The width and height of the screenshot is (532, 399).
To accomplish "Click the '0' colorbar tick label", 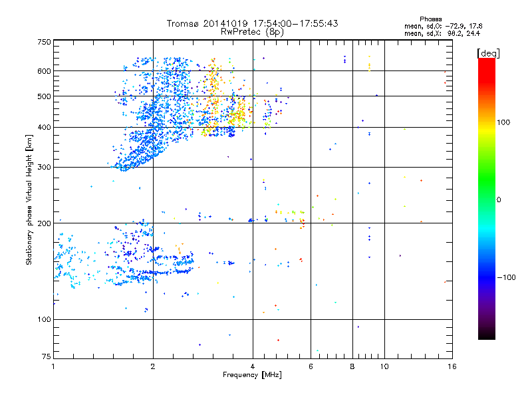I will pos(499,200).
